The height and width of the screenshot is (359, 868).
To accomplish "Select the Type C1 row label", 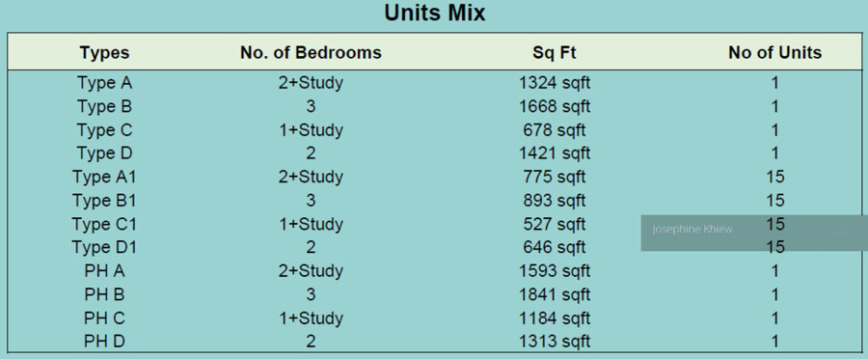I will click(x=104, y=224).
